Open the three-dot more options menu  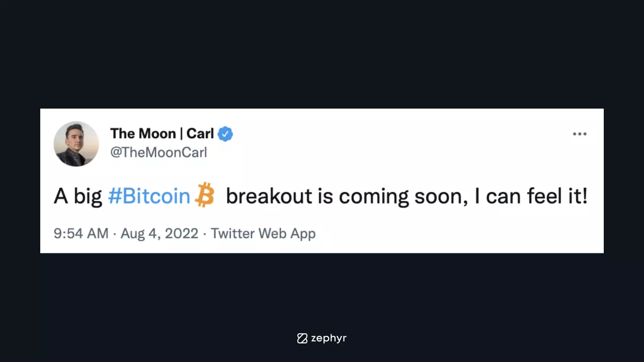580,134
